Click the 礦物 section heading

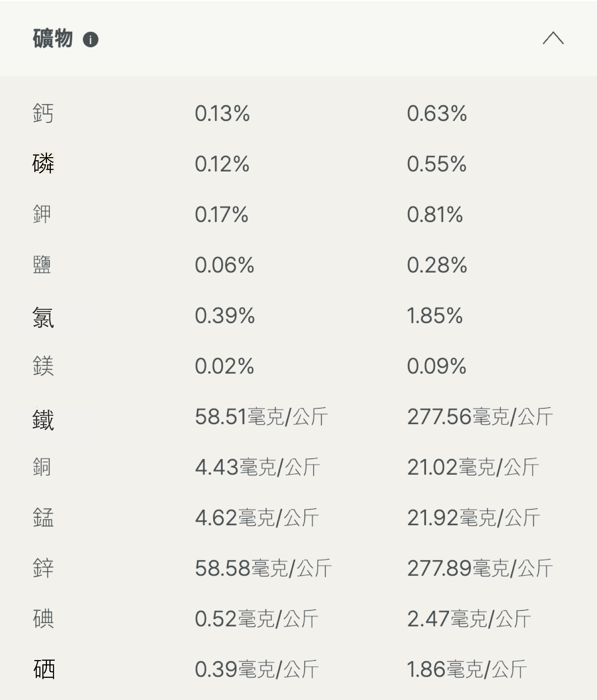pyautogui.click(x=53, y=39)
